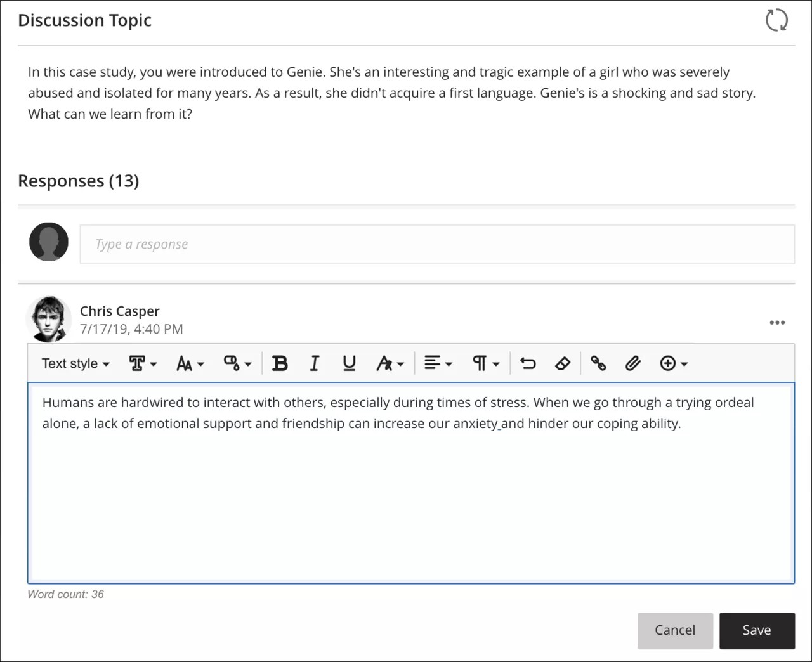The width and height of the screenshot is (812, 662).
Task: Expand the insert content plus menu
Action: [x=673, y=363]
